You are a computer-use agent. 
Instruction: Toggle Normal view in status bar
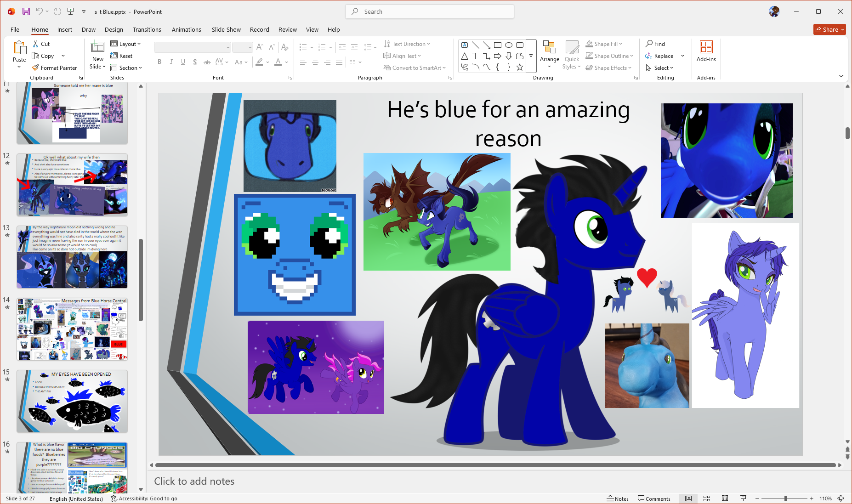point(688,498)
